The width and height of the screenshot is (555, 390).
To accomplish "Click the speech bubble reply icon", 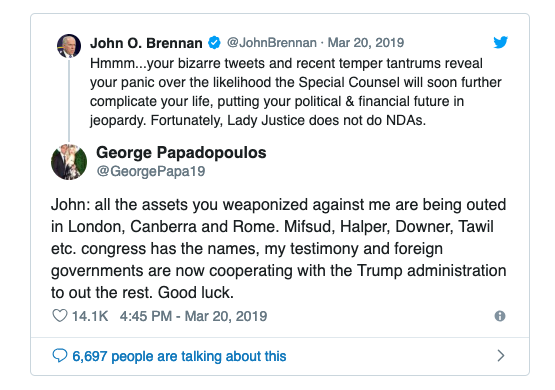I will click(59, 356).
